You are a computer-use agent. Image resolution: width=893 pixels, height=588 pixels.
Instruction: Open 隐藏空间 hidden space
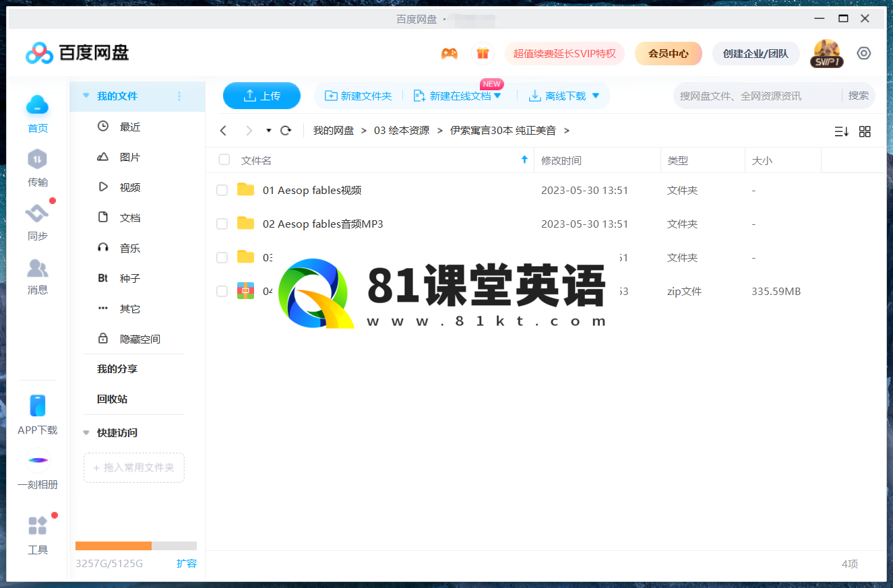pyautogui.click(x=140, y=339)
